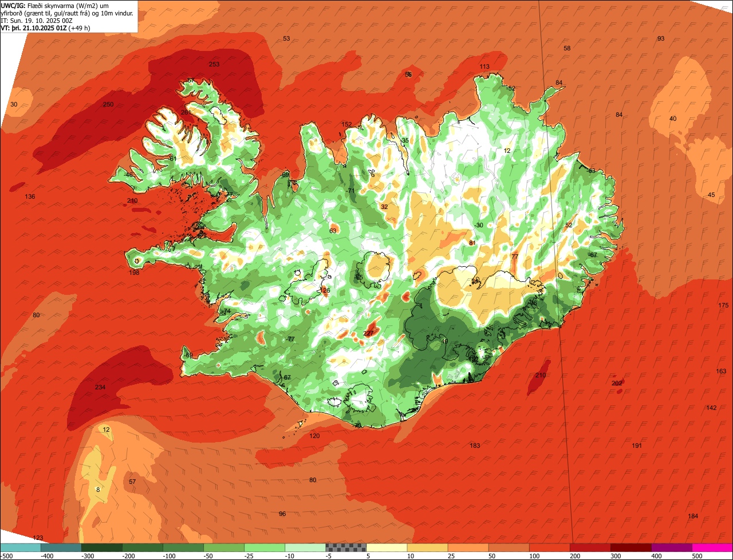Image resolution: width=733 pixels, height=560 pixels.
Task: Pick the -100 to -50 green legend swatch
Action: tap(183, 547)
